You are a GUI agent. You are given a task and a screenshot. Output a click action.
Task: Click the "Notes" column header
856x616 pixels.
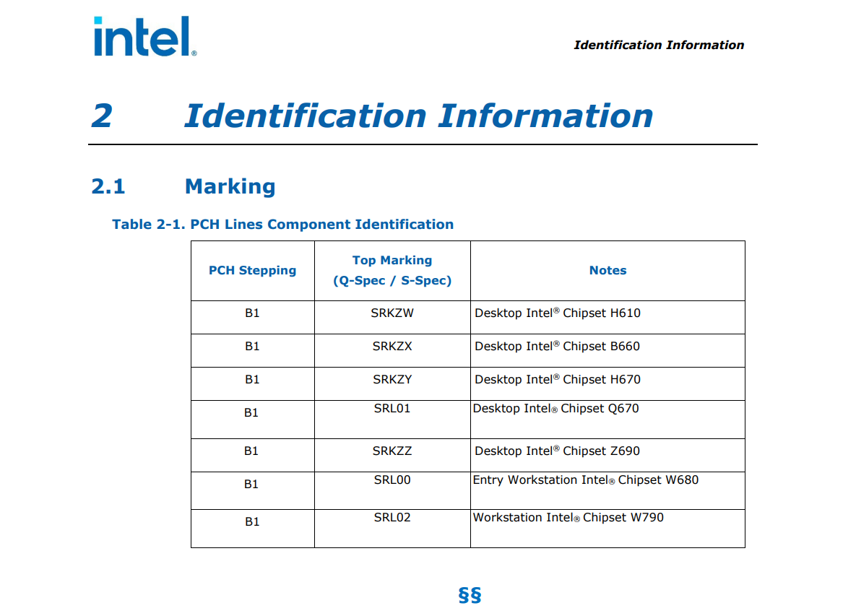pyautogui.click(x=608, y=271)
